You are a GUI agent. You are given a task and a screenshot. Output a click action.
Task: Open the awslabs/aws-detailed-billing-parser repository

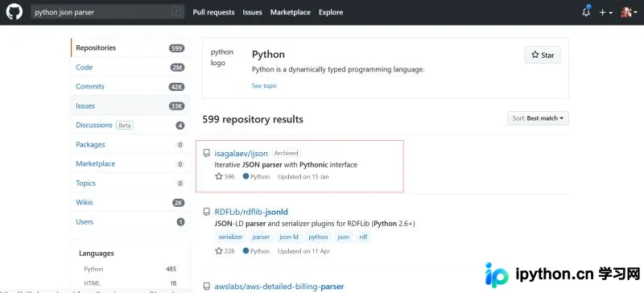[279, 287]
